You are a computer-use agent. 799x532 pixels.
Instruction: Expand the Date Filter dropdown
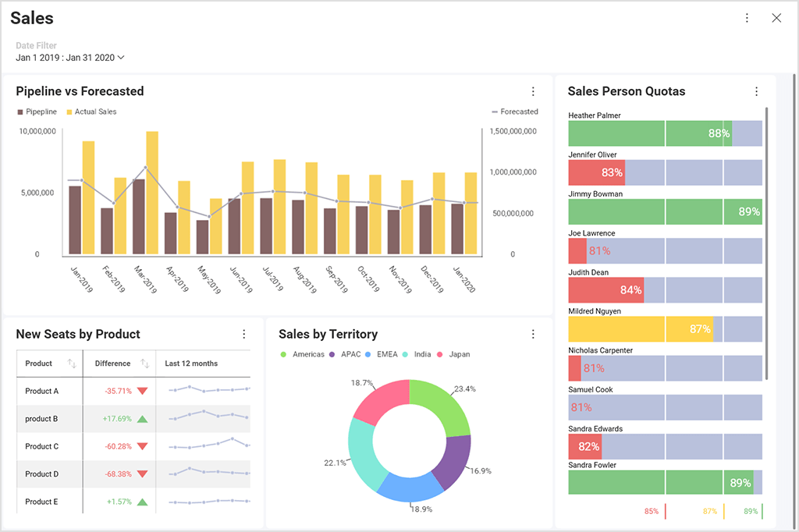121,57
